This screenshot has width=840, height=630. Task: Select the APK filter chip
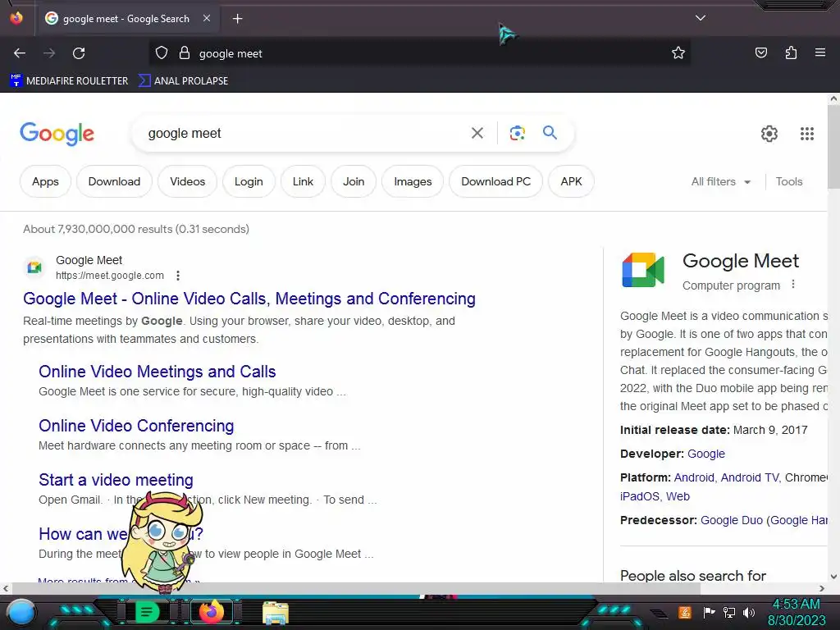[571, 181]
